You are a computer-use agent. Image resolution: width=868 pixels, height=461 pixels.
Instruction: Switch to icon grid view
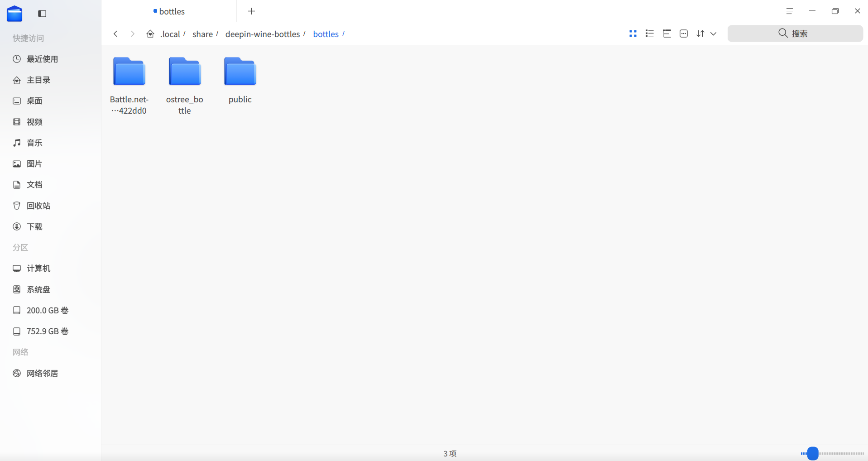tap(633, 34)
